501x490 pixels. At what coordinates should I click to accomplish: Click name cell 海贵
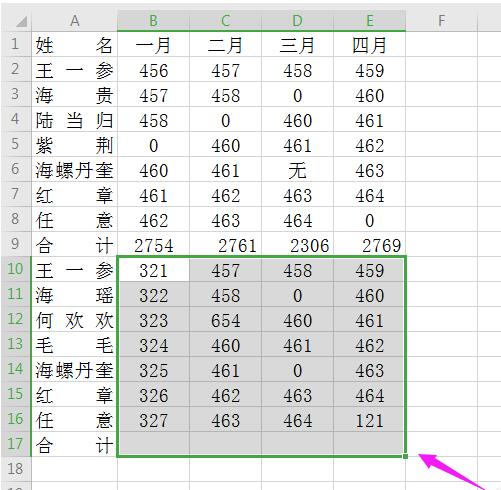pyautogui.click(x=75, y=95)
